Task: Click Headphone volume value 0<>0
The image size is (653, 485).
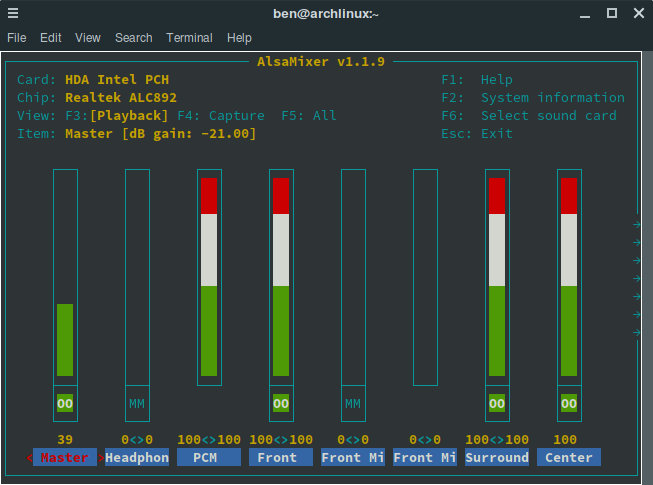Action: (x=137, y=440)
